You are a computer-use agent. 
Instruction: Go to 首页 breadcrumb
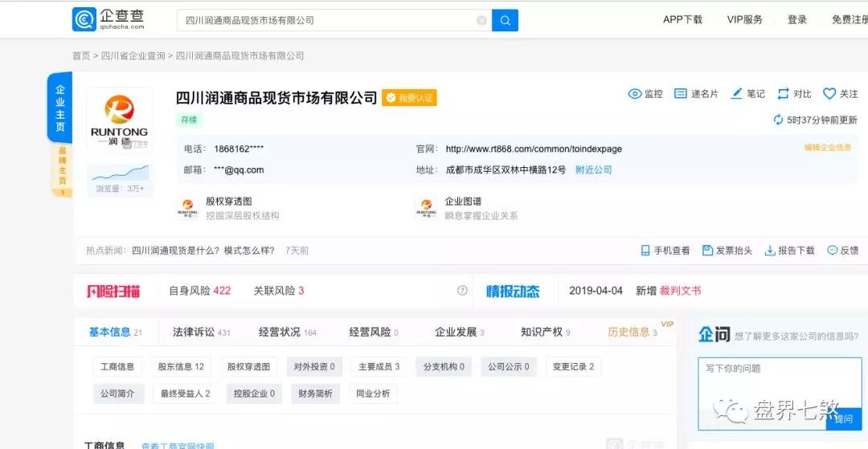(81, 56)
